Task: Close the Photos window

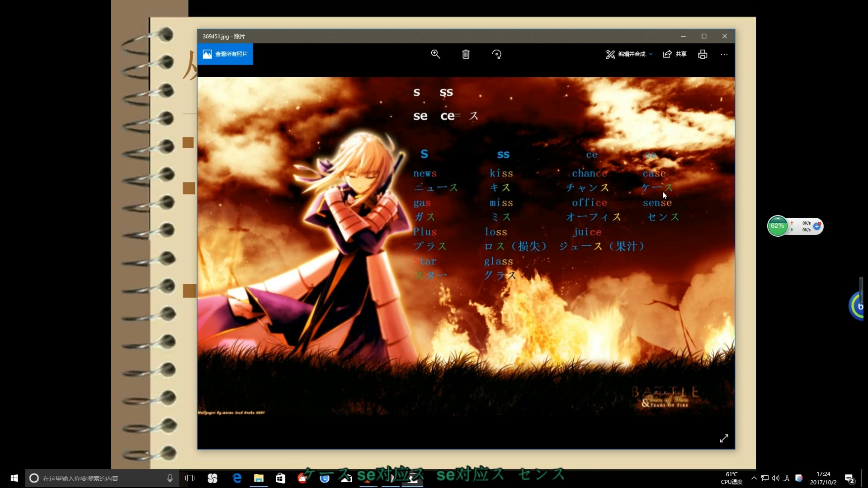Action: [725, 36]
